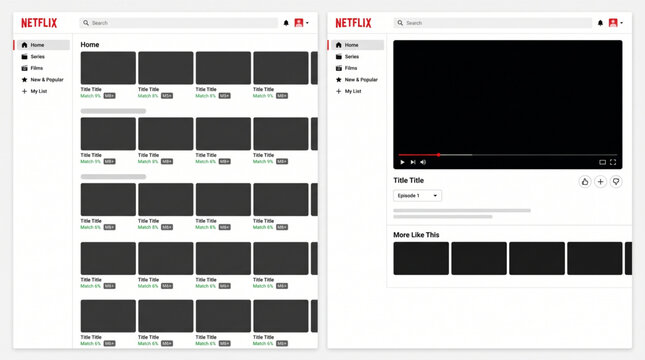Click the profile avatar in right window
Screen dimensions: 645x360
tap(613, 23)
